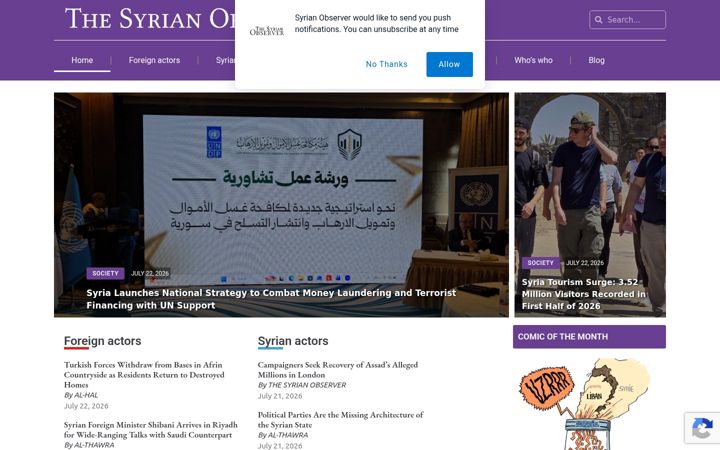Click the JULY 22, 2026 date on main story

(150, 273)
